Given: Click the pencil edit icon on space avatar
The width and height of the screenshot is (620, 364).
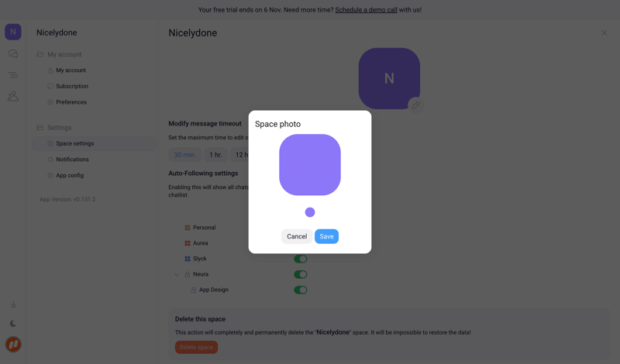Looking at the screenshot, I should click(415, 105).
